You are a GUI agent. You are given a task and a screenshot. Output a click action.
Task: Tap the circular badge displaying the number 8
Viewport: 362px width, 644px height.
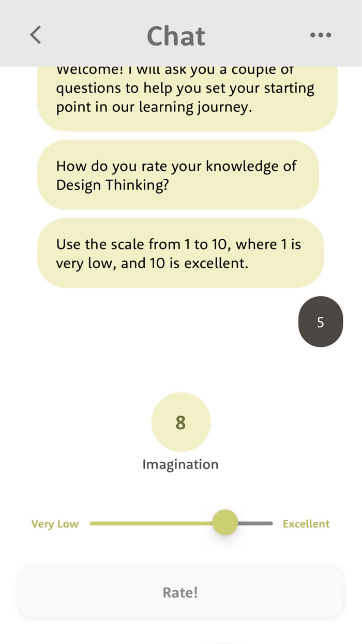click(x=180, y=422)
